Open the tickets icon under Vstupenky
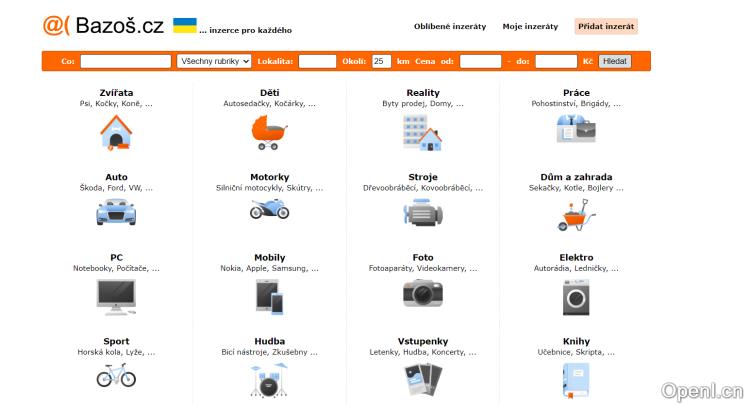The height and width of the screenshot is (405, 750). 423,380
